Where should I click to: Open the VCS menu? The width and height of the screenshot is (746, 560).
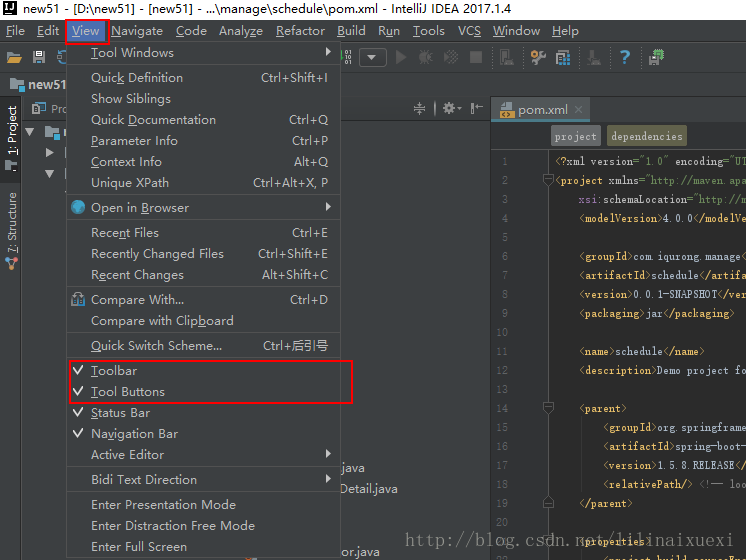point(469,31)
